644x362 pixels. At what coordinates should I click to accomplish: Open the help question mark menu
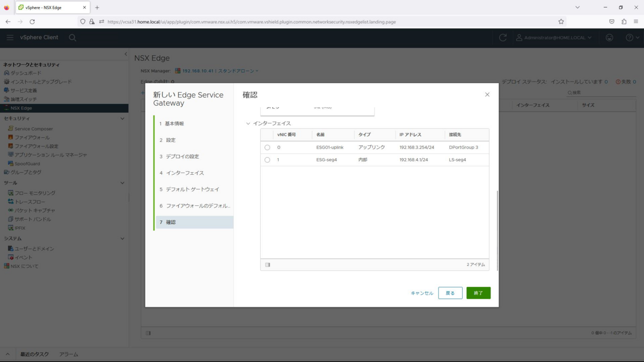click(632, 38)
